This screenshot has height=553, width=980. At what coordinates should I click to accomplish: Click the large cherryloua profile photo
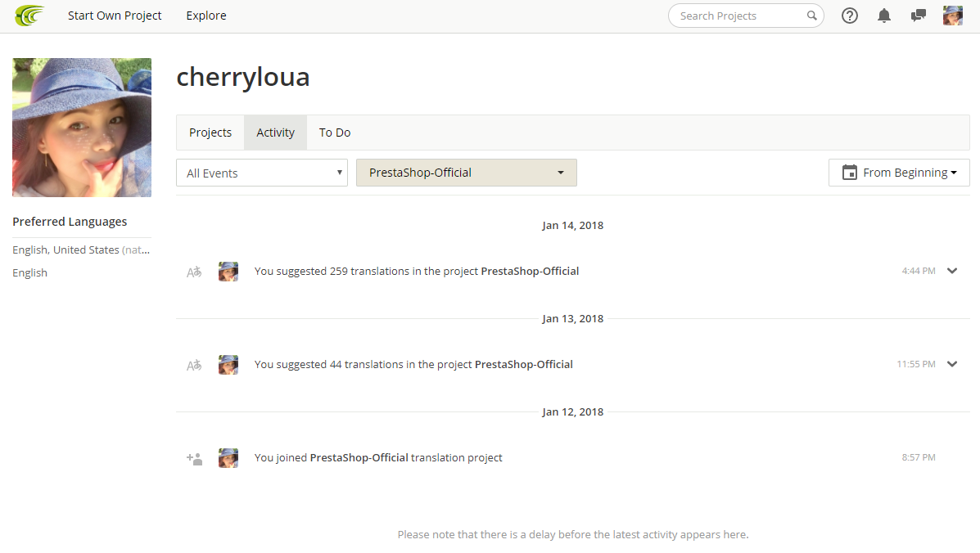click(82, 128)
